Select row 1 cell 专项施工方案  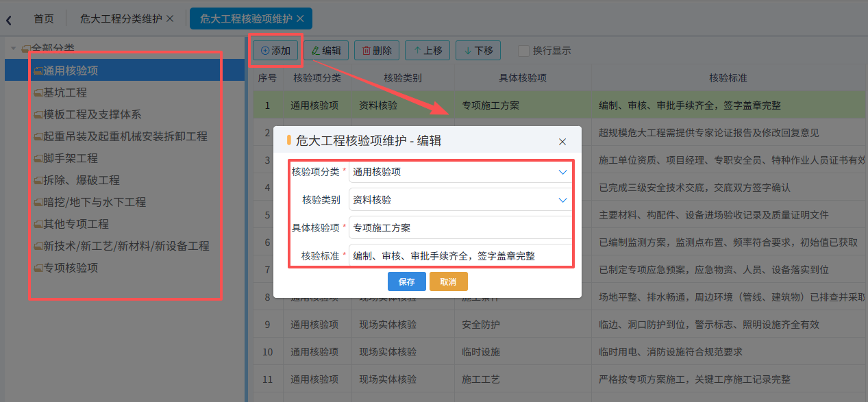tap(523, 105)
